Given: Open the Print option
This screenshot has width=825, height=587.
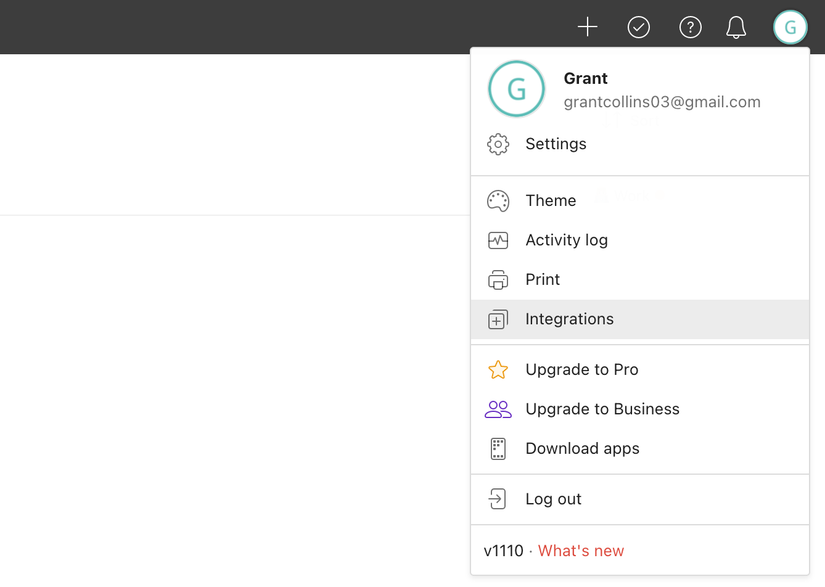Looking at the screenshot, I should pos(543,279).
